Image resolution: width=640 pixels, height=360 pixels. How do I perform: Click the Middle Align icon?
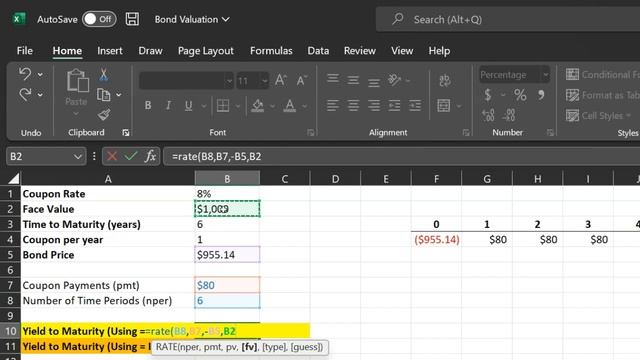[x=353, y=80]
